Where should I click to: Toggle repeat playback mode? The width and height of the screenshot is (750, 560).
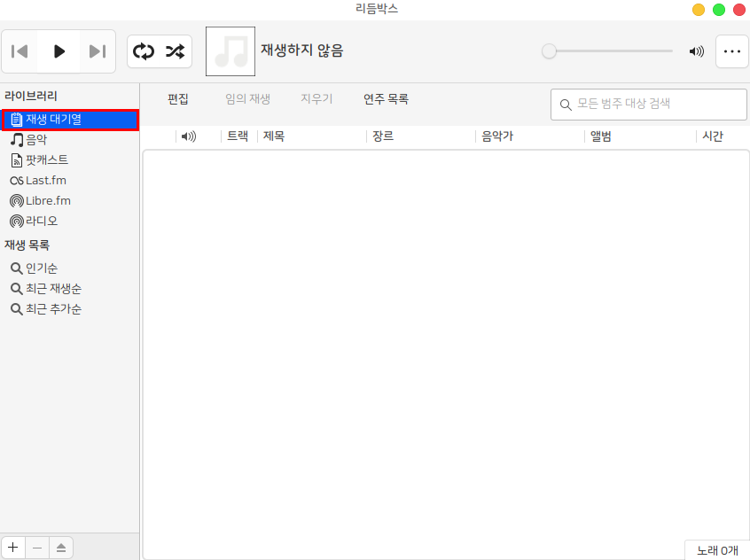coord(144,51)
